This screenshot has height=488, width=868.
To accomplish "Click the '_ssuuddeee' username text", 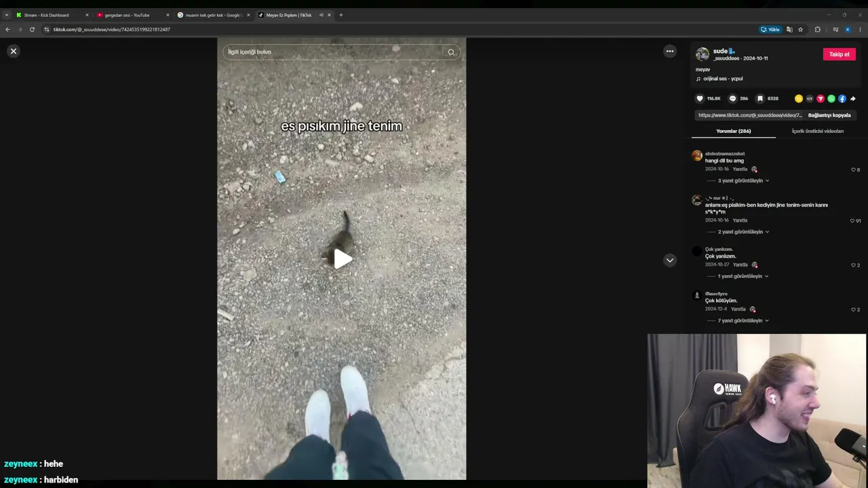I will (x=726, y=59).
